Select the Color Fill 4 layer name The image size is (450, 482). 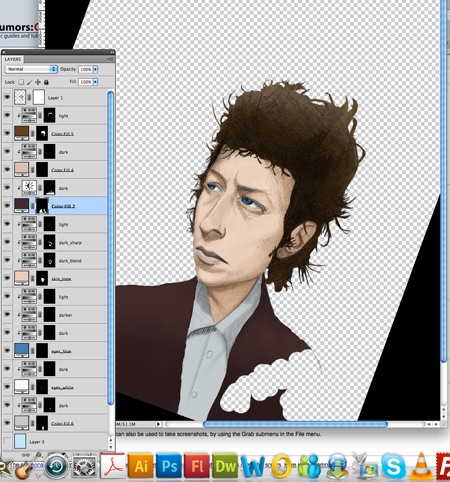pos(62,170)
